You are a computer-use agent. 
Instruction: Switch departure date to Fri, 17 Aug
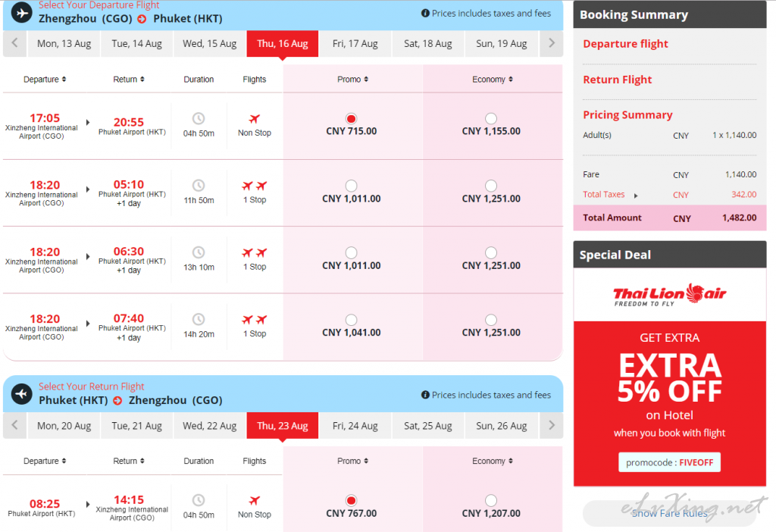(x=355, y=43)
